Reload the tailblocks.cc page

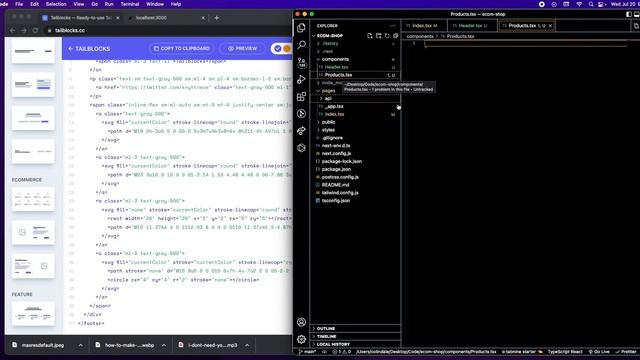coord(35,30)
